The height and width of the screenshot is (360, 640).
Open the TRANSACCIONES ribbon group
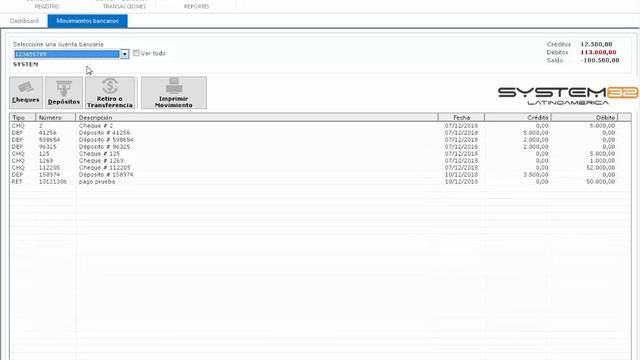(124, 7)
